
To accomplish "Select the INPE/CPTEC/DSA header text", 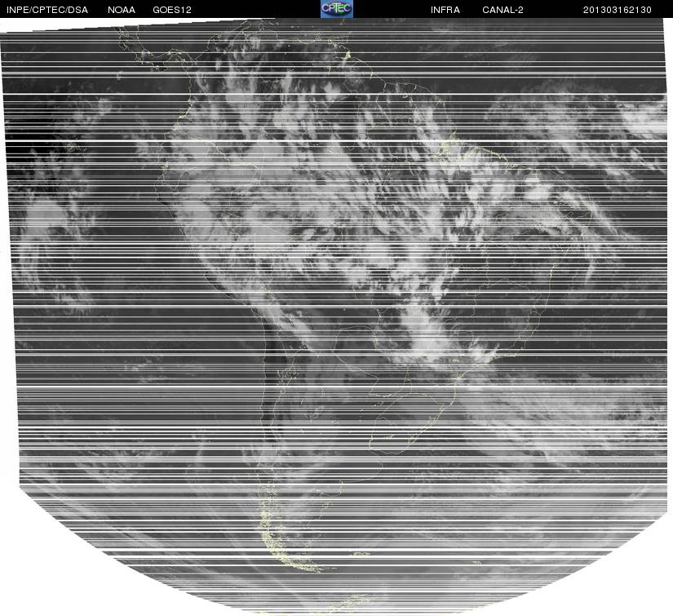I will tap(47, 10).
